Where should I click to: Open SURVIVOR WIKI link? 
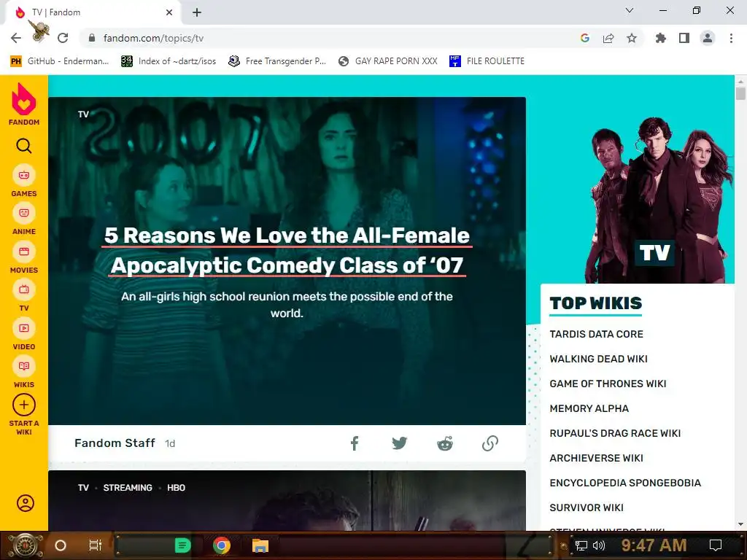click(x=587, y=507)
